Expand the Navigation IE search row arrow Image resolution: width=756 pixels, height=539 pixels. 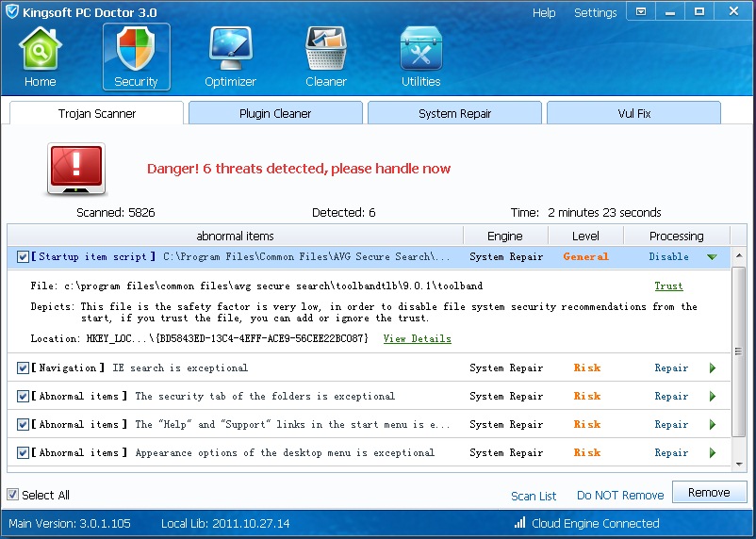pyautogui.click(x=713, y=368)
